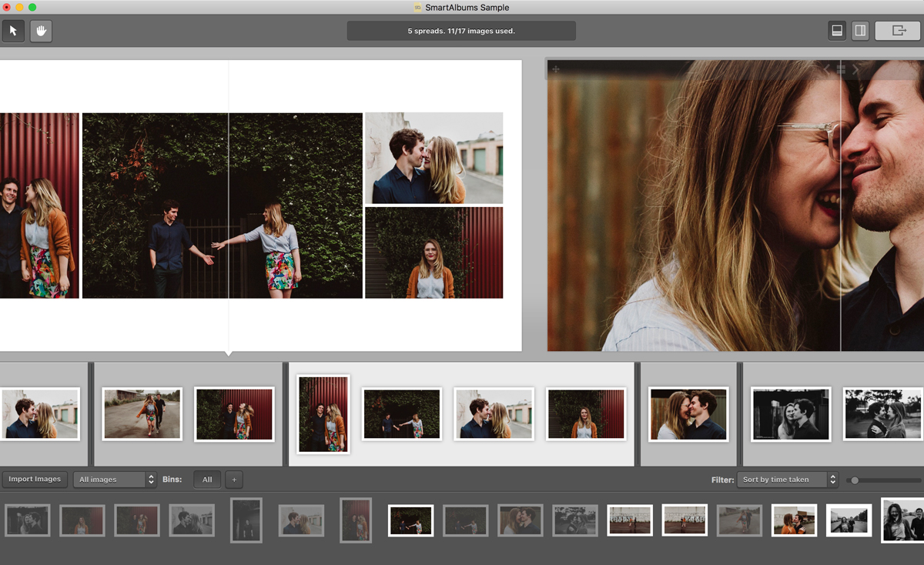Open the All images dropdown
Screen dimensions: 924x565
[x=115, y=480]
